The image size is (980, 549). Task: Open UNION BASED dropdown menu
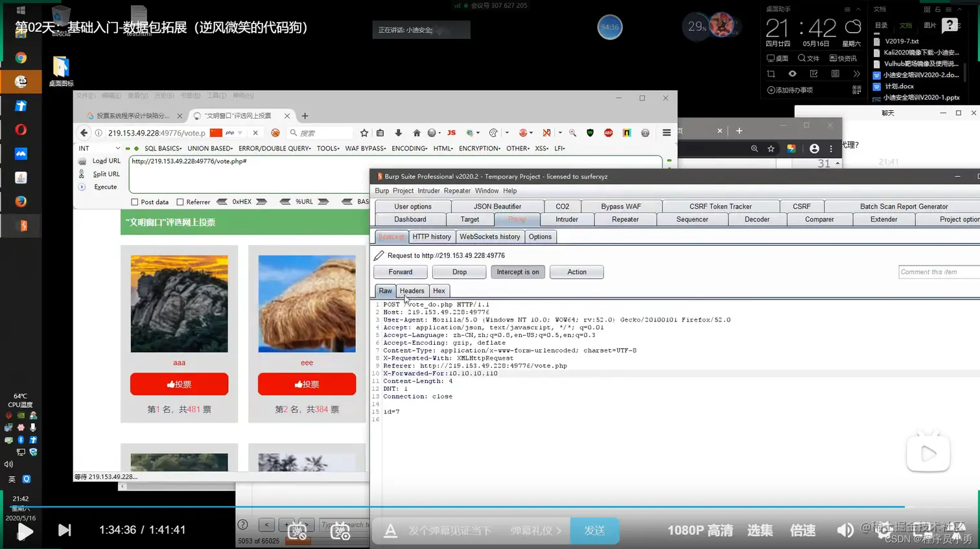pyautogui.click(x=210, y=148)
